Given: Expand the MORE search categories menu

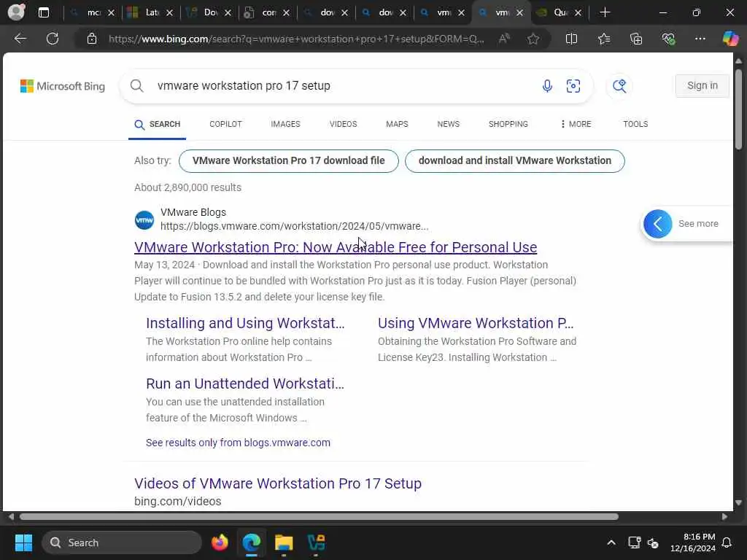Looking at the screenshot, I should [576, 124].
